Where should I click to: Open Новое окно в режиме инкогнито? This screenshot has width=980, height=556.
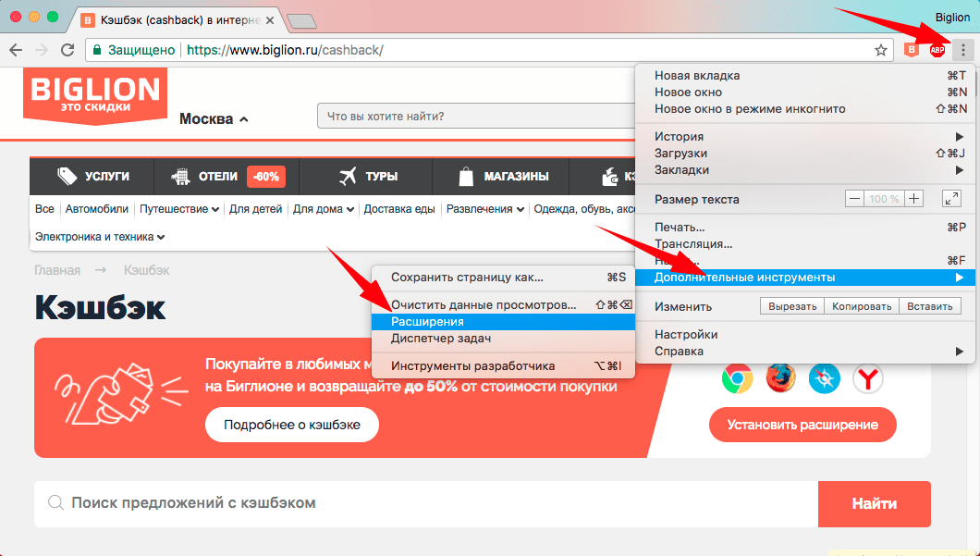click(x=805, y=109)
